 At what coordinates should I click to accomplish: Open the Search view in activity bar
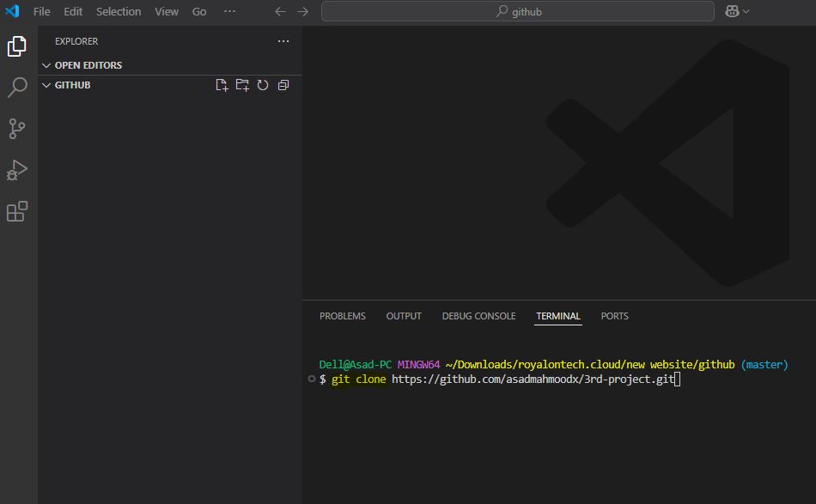[17, 88]
